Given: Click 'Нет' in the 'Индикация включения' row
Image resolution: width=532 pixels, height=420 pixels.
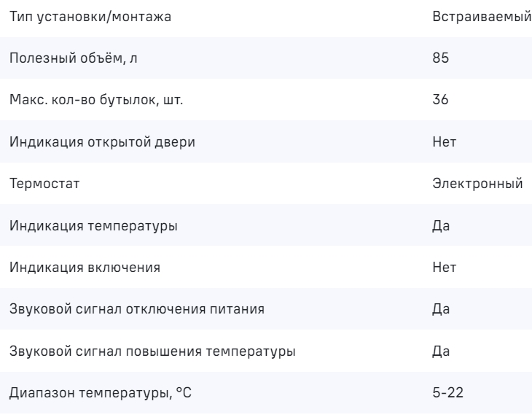Looking at the screenshot, I should (x=444, y=268).
